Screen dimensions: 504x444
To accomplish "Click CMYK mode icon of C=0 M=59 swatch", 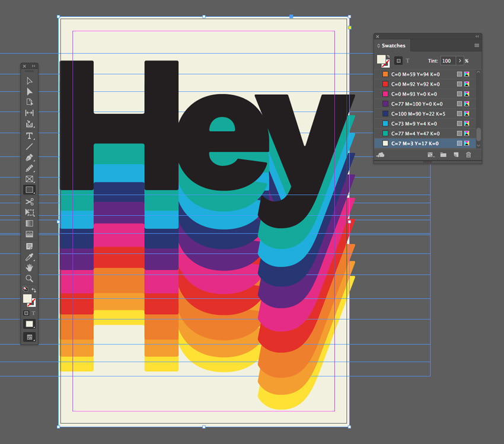I will pyautogui.click(x=467, y=74).
